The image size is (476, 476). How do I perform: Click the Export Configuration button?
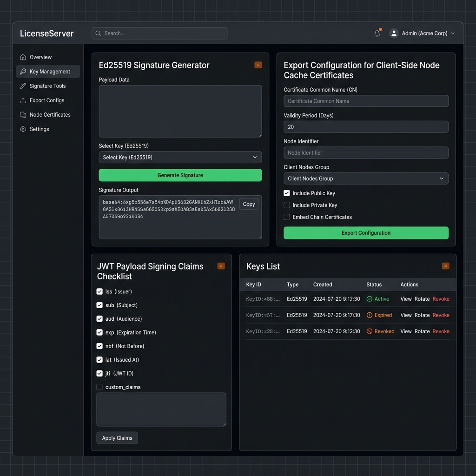(x=366, y=233)
